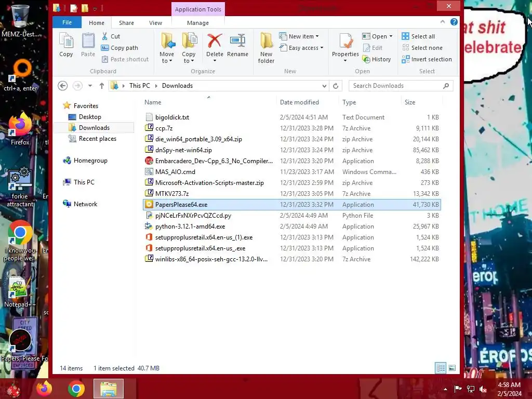Viewport: 532px width, 399px height.
Task: Open the Help question mark icon
Action: [454, 22]
